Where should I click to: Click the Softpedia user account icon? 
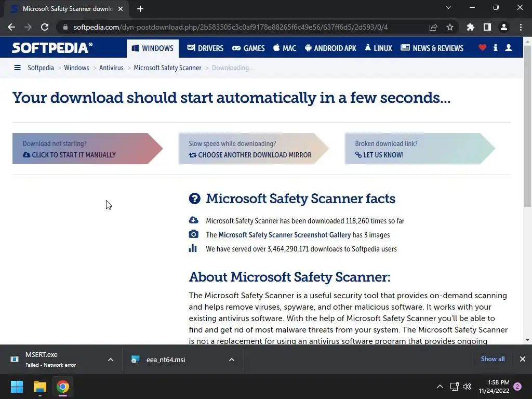pyautogui.click(x=509, y=48)
